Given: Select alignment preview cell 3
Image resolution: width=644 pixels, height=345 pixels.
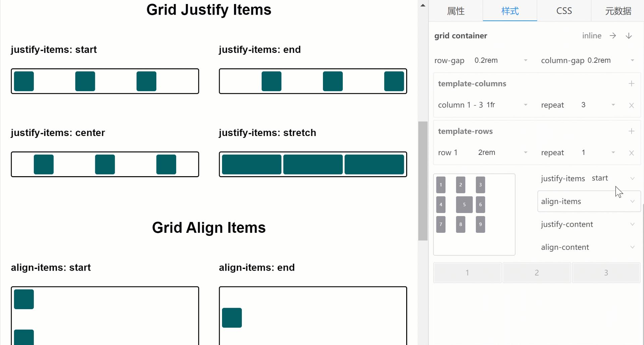Looking at the screenshot, I should [x=480, y=185].
